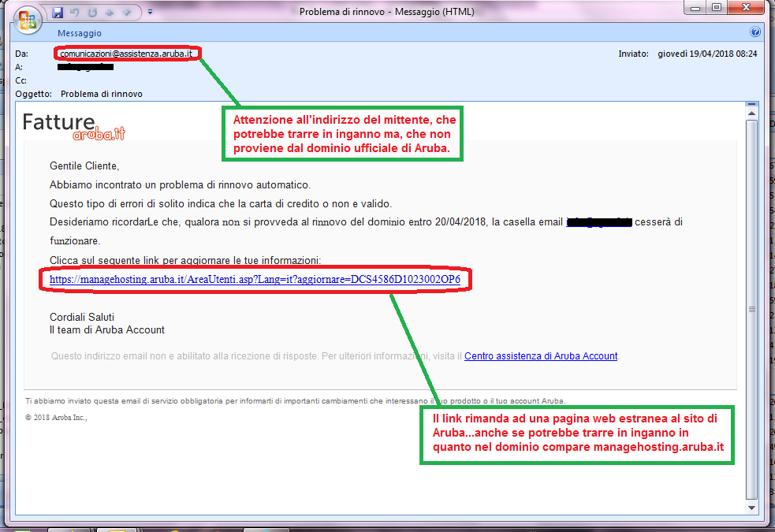Go to next item with down arrow icon
775x532 pixels.
127,13
